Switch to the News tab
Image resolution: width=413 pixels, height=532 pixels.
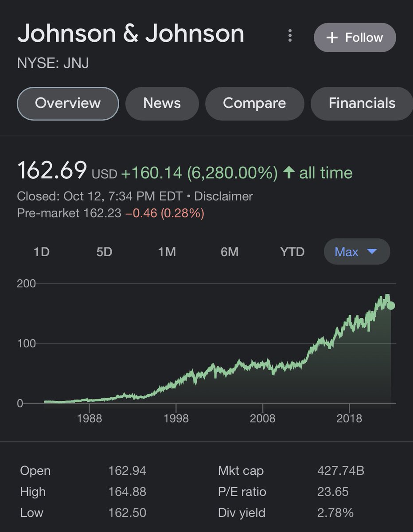[162, 103]
